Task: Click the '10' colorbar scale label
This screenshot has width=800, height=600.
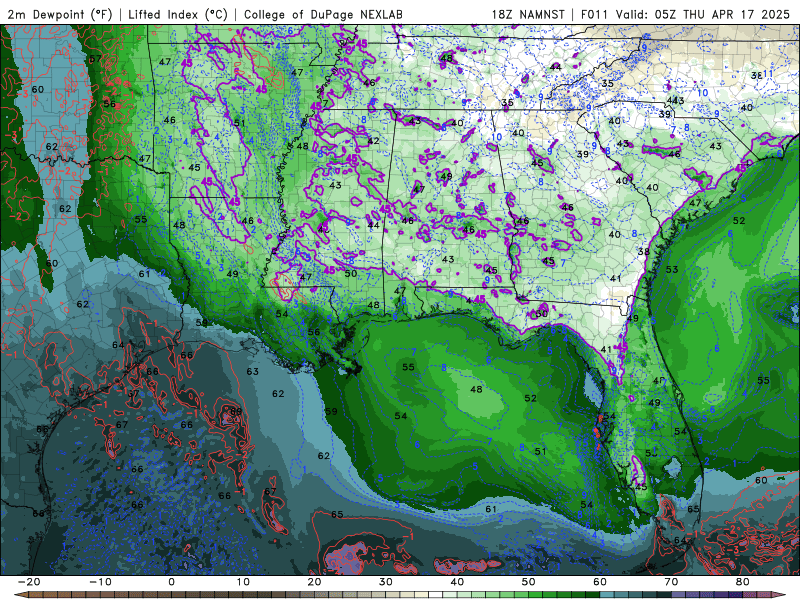Action: pos(243,582)
